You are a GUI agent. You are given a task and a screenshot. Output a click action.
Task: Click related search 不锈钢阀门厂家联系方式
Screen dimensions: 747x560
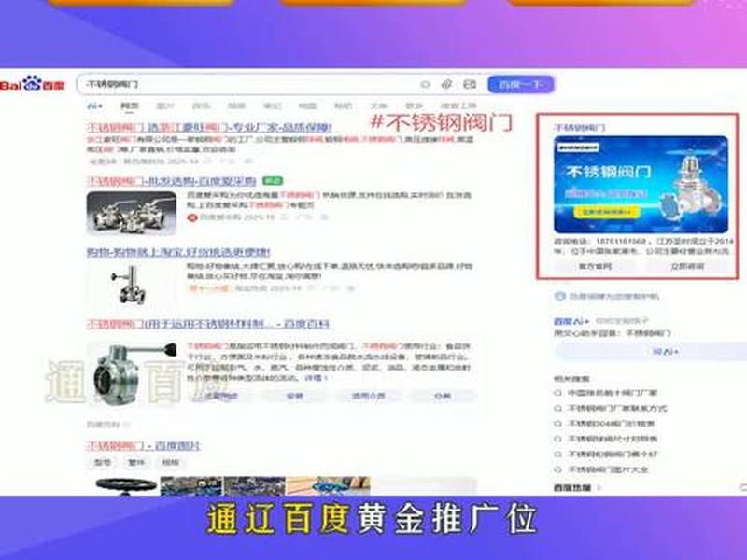617,409
